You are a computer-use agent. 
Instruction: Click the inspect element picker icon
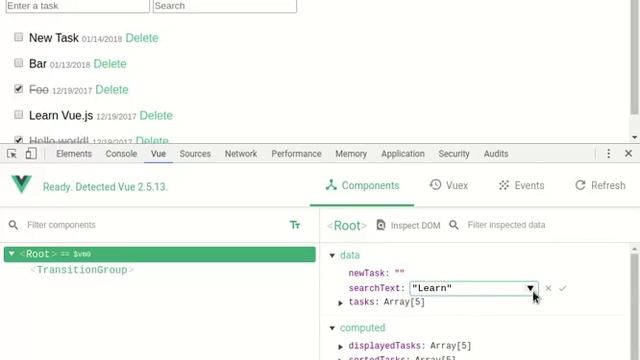click(12, 154)
